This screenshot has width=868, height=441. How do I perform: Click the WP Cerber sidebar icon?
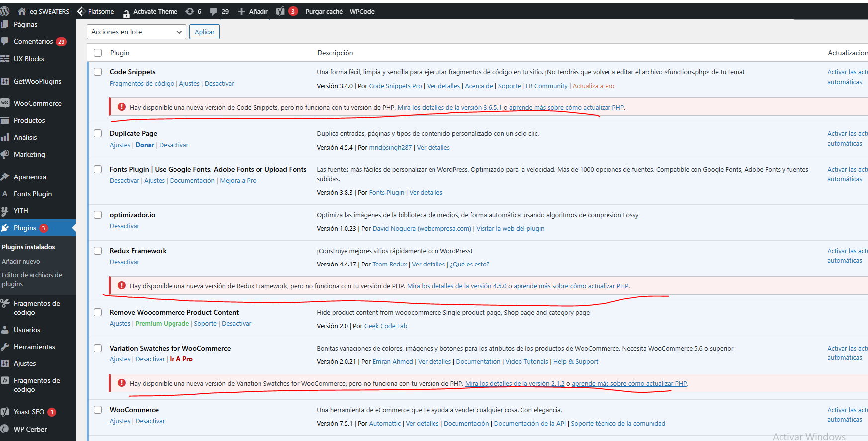coord(5,429)
